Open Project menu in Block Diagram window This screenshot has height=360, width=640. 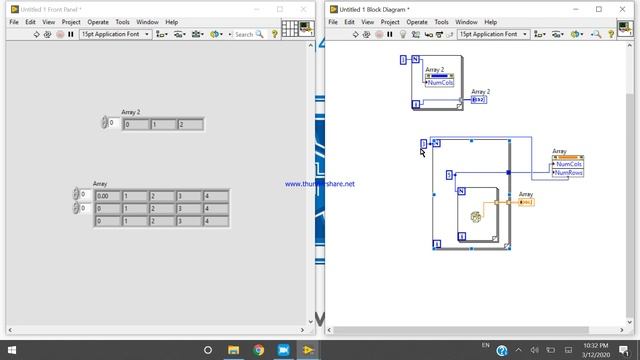390,22
